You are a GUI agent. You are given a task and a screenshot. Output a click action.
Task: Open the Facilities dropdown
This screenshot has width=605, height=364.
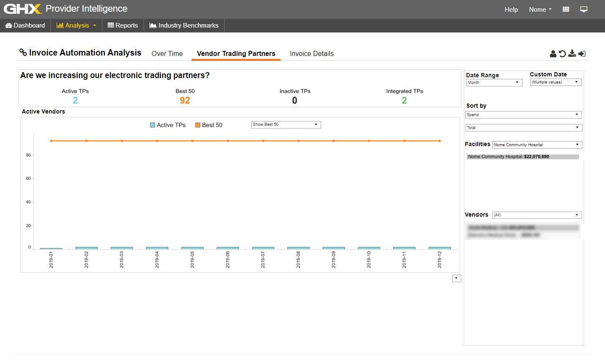537,145
